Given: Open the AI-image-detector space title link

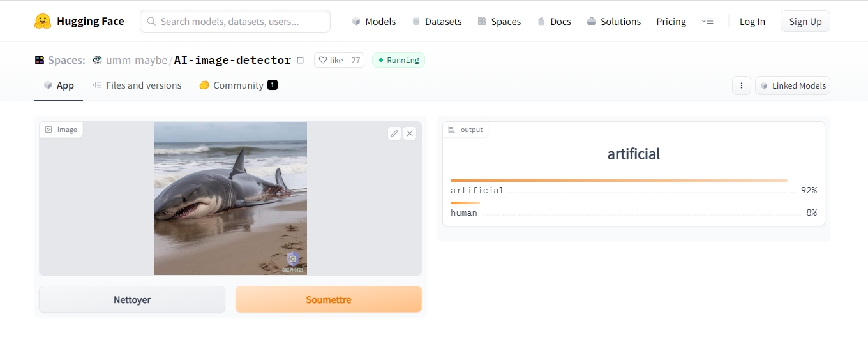Looking at the screenshot, I should (232, 60).
